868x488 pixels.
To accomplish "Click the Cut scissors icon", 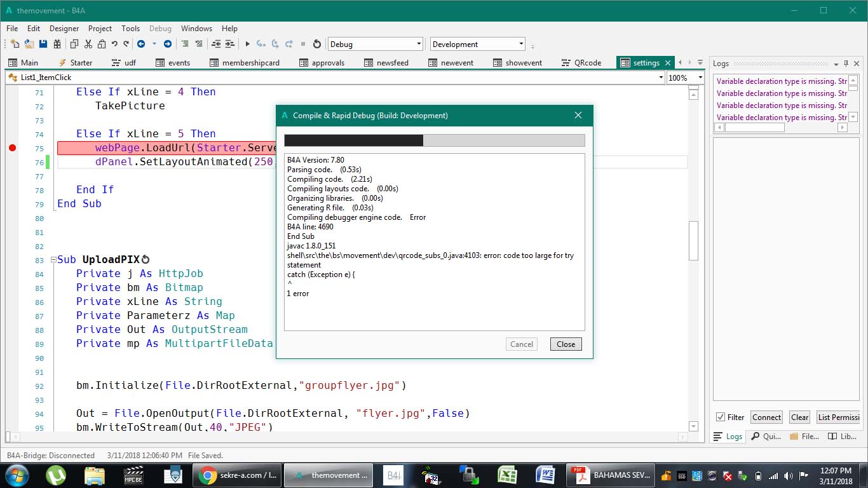I will (x=88, y=44).
